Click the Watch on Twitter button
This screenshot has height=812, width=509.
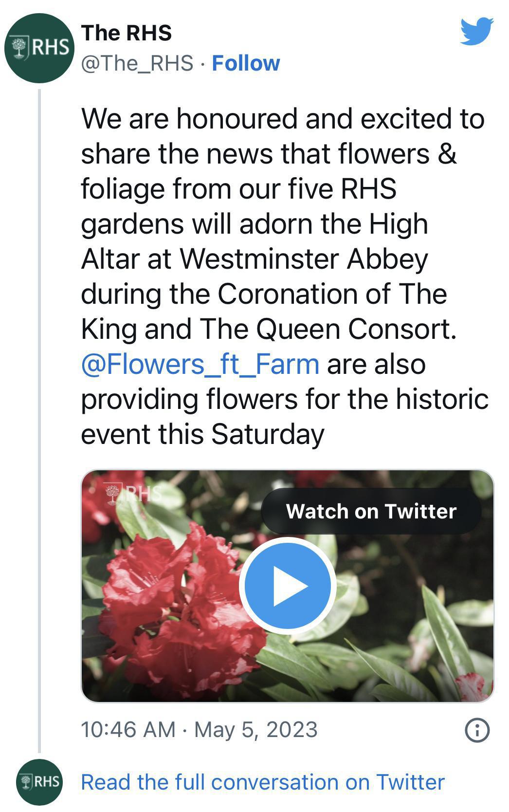pos(370,511)
